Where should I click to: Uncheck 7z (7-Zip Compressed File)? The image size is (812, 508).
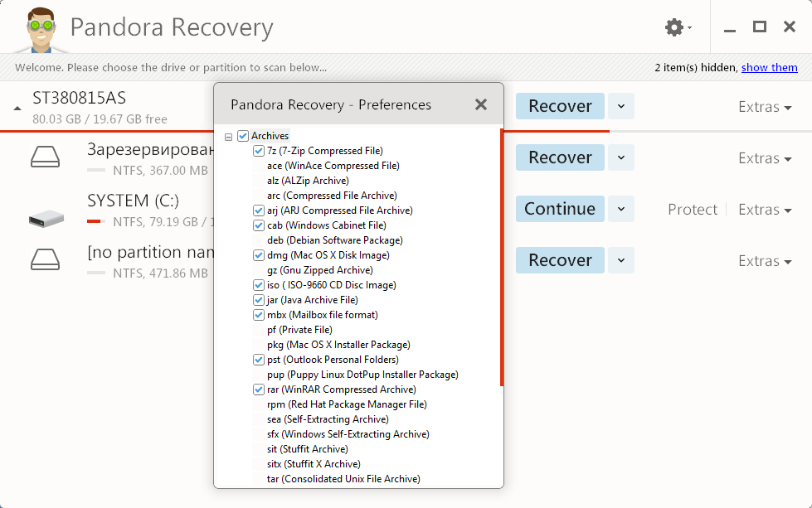point(259,151)
